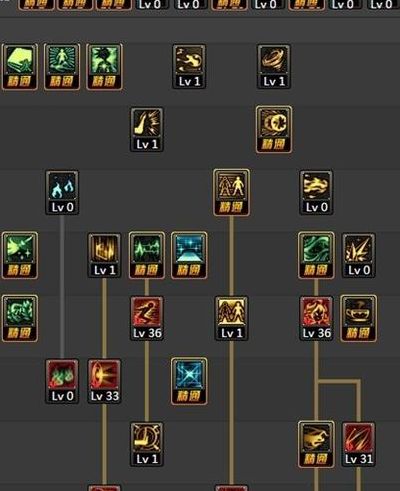Click the red running figure skill Lv 36
400x491 pixels.
click(147, 318)
